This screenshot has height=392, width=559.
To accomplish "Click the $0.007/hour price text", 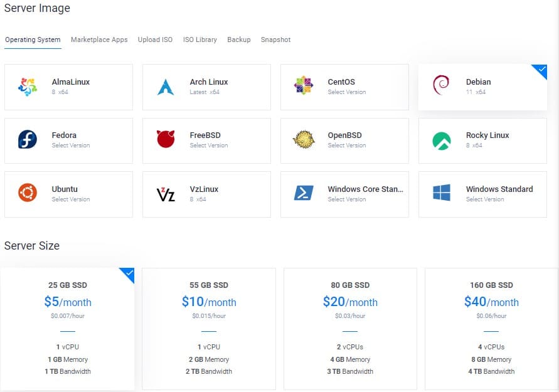I will 68,315.
